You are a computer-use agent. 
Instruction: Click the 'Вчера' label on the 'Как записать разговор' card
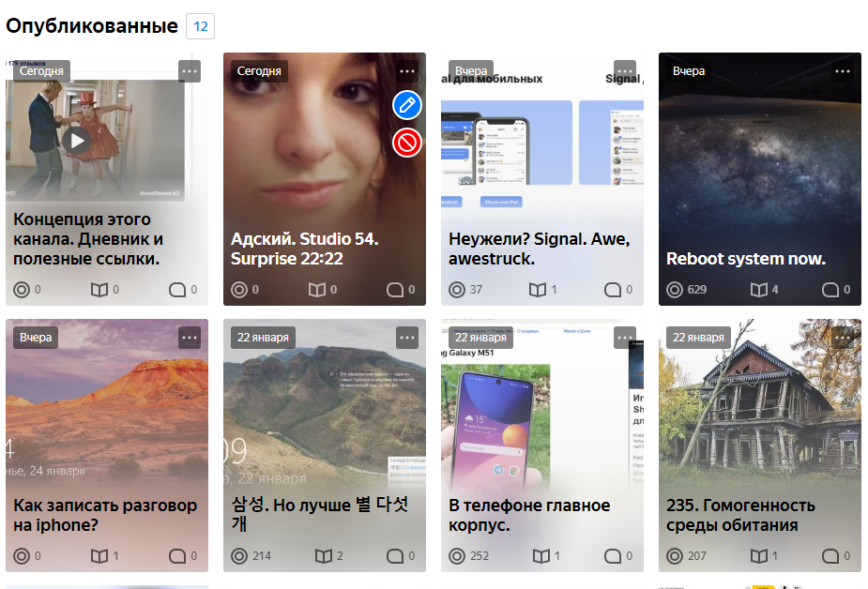36,338
